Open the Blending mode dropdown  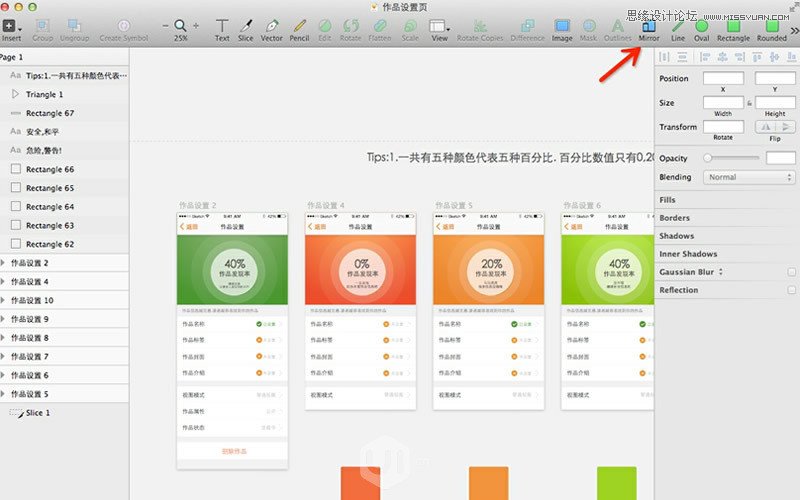749,177
